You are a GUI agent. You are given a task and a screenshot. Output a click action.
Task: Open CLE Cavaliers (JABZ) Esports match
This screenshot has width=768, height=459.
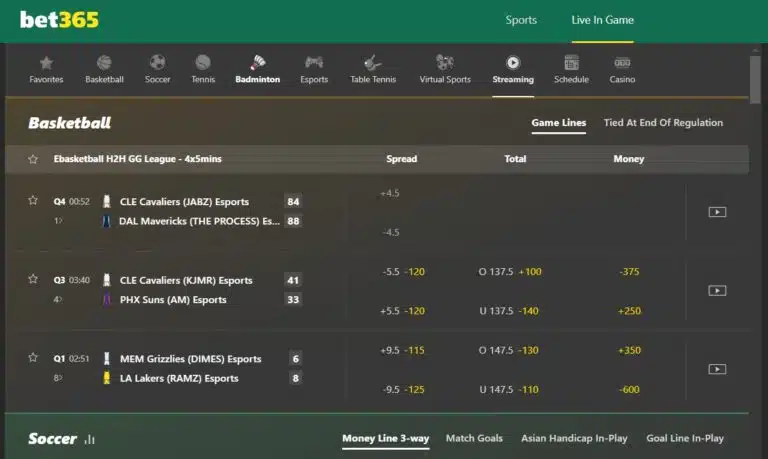pyautogui.click(x=184, y=202)
